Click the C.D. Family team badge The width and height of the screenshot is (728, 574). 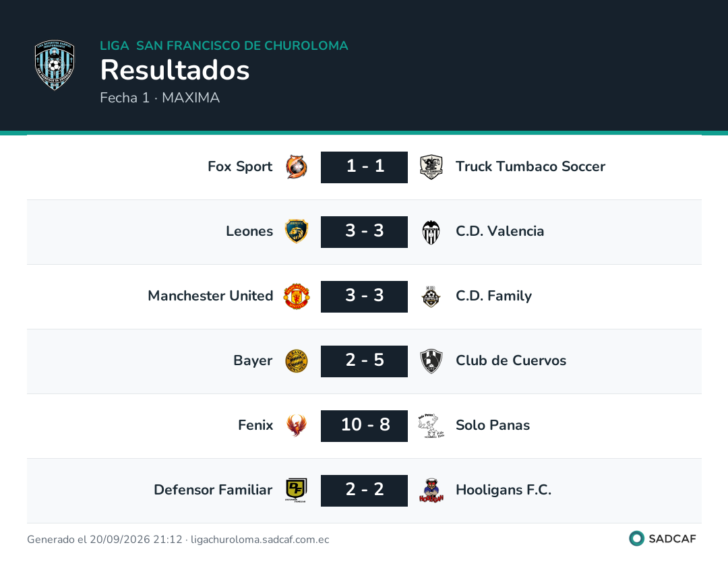pyautogui.click(x=431, y=296)
